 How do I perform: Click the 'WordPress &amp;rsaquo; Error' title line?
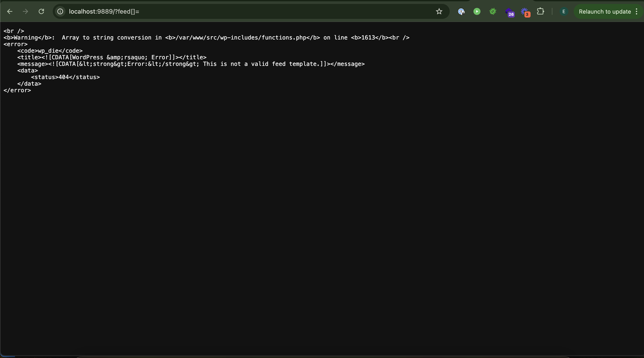(x=112, y=57)
